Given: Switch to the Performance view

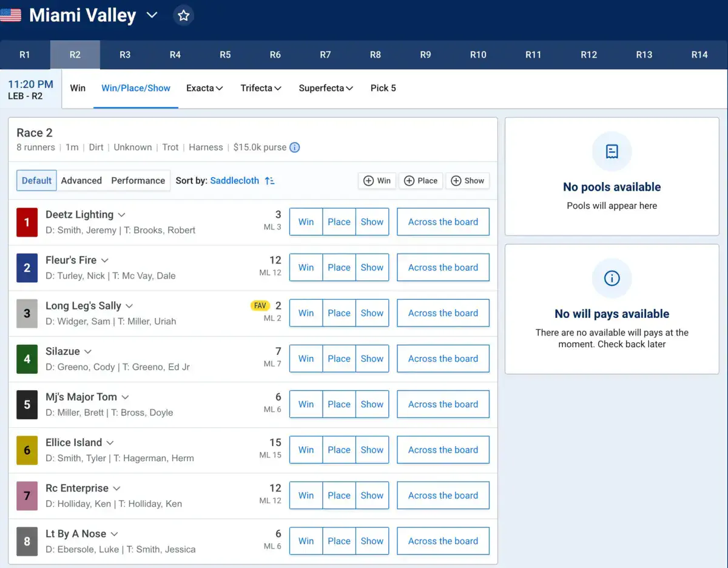Looking at the screenshot, I should 138,181.
